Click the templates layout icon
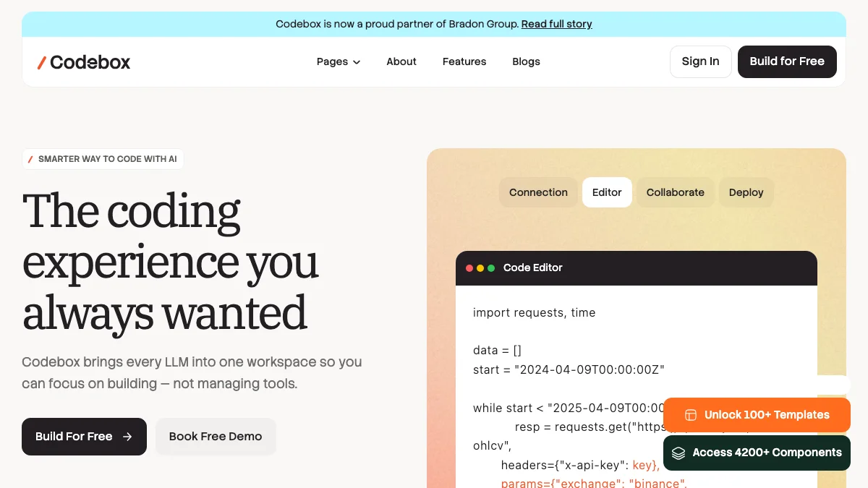This screenshot has height=488, width=868. (x=691, y=415)
